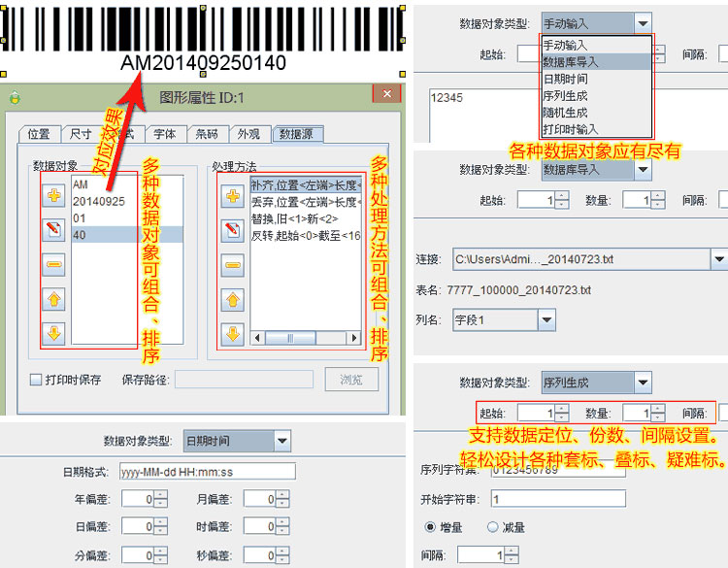
Task: Remove selected data object with minus icon
Action: point(54,264)
